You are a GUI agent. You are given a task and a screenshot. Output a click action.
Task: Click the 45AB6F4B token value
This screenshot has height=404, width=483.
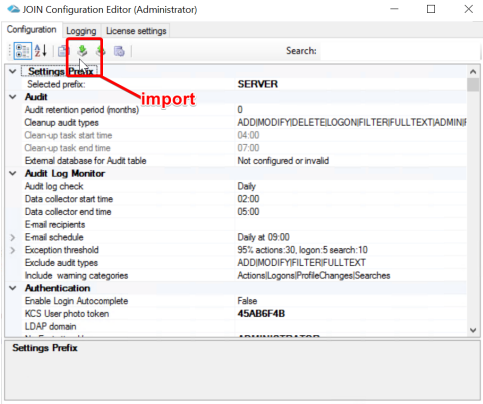click(x=261, y=314)
